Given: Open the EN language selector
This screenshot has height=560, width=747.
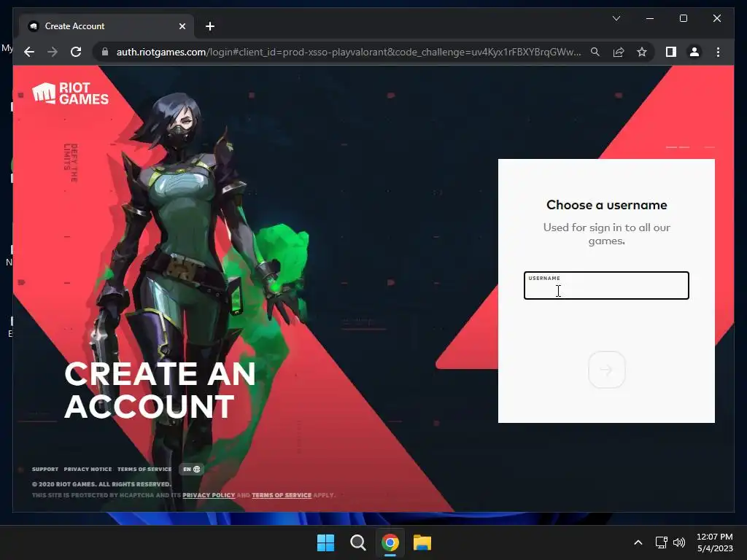Looking at the screenshot, I should coord(192,469).
